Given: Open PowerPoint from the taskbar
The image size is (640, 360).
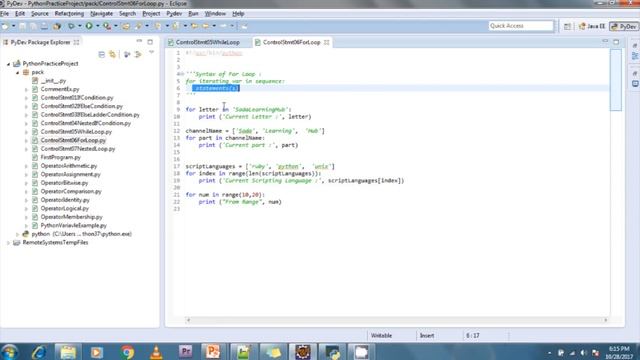Looking at the screenshot, I should [213, 352].
